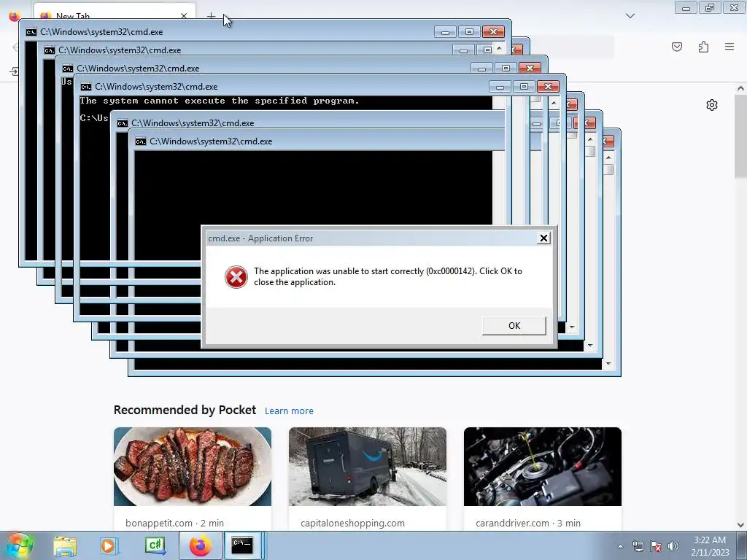Image resolution: width=747 pixels, height=560 pixels.
Task: Close the New Tab tab
Action: pyautogui.click(x=184, y=16)
